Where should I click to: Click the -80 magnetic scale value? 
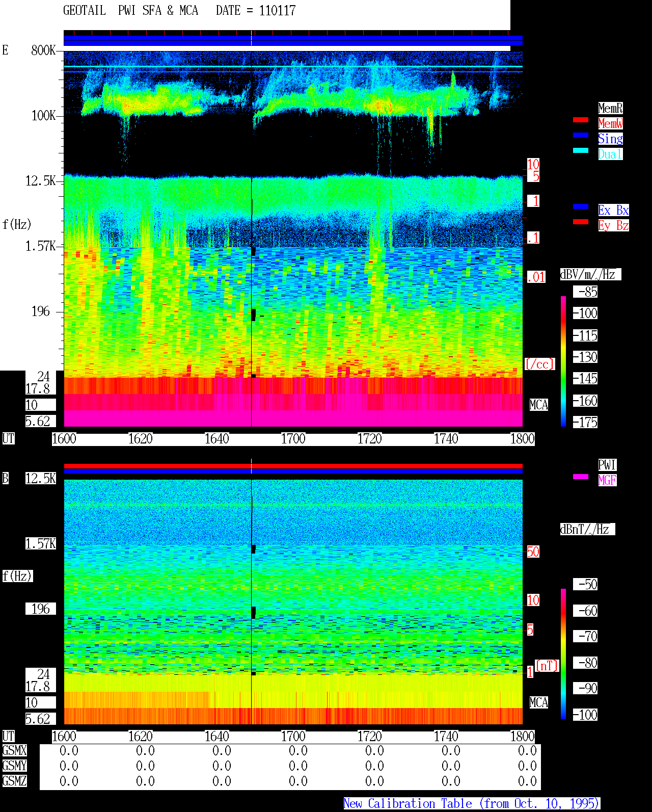coord(585,663)
